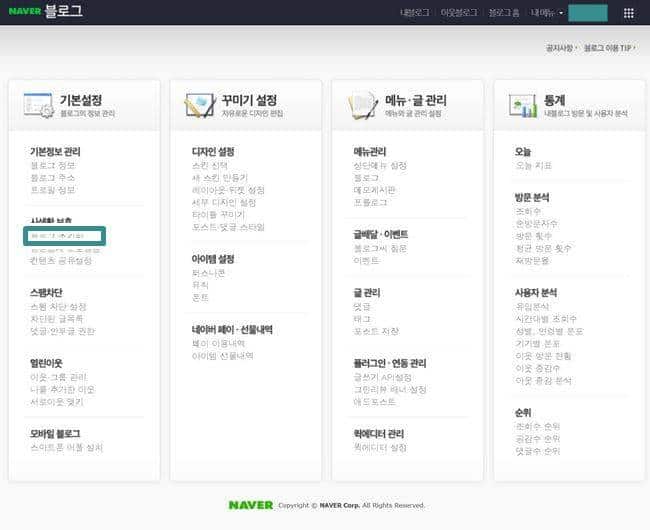Open 오늘 지표 statistics
The height and width of the screenshot is (530, 650).
coord(534,165)
